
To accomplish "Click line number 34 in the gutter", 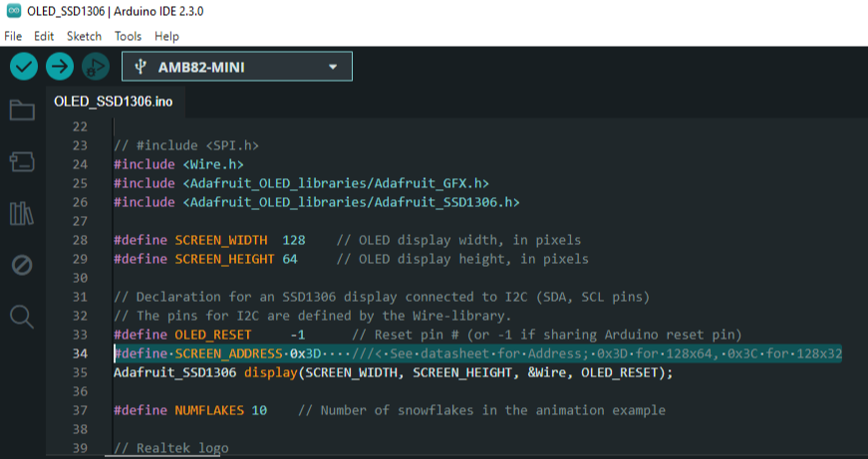I will point(81,353).
